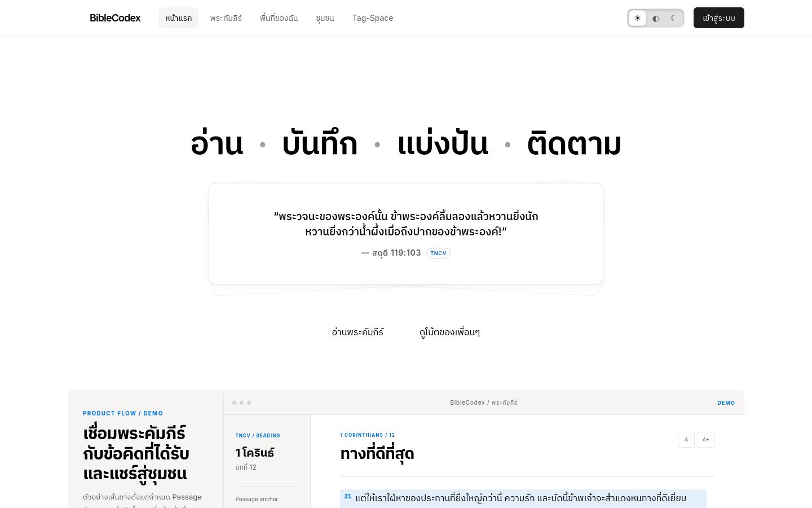Click the quote text in the verse card
The width and height of the screenshot is (812, 508).
[x=406, y=224]
